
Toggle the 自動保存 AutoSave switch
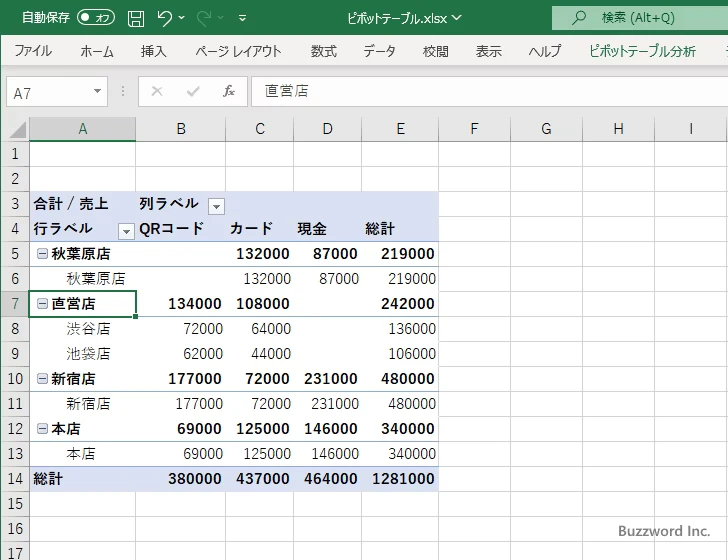[96, 18]
